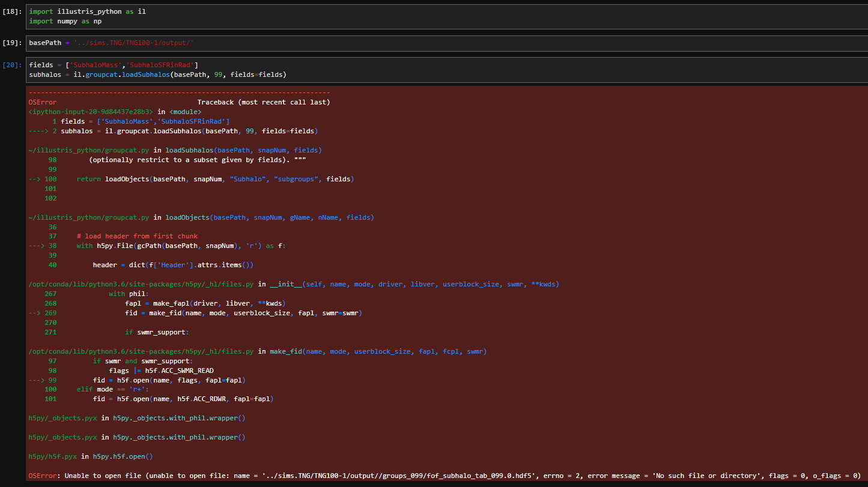Click traceback line 1 'fields = [...]'
868x487 pixels.
pos(141,121)
